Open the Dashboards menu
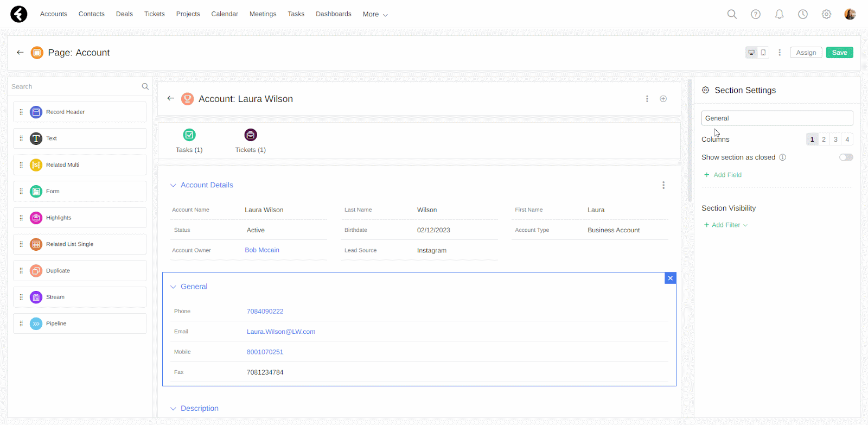This screenshot has height=425, width=868. pyautogui.click(x=334, y=14)
